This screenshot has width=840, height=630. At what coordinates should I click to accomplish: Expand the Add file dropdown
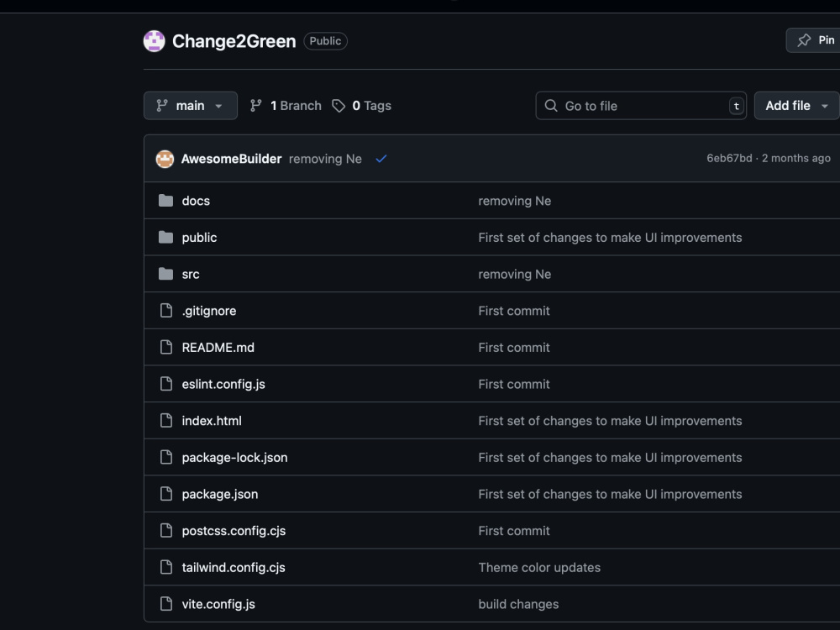coord(796,106)
